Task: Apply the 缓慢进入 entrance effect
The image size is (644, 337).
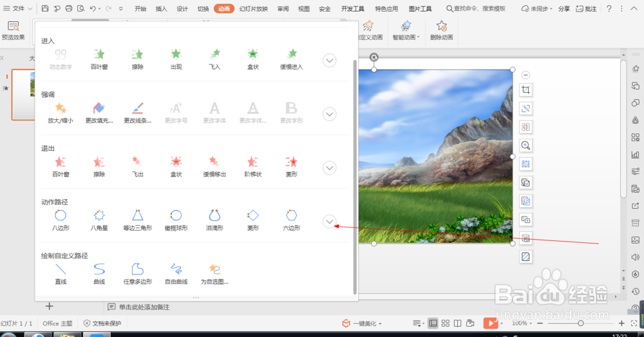Action: coord(292,59)
